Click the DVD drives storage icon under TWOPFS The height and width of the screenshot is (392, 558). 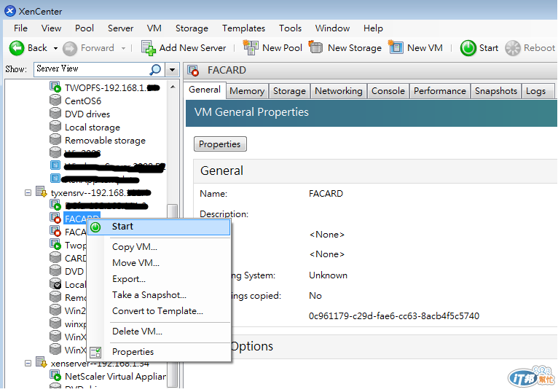tap(55, 113)
